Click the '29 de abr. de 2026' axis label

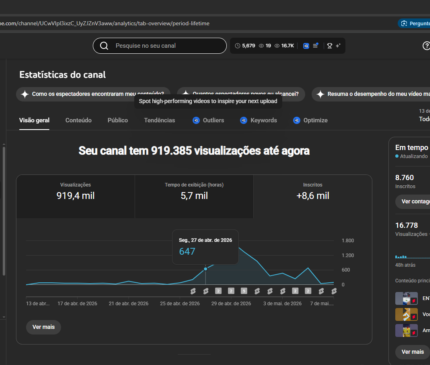pyautogui.click(x=231, y=304)
